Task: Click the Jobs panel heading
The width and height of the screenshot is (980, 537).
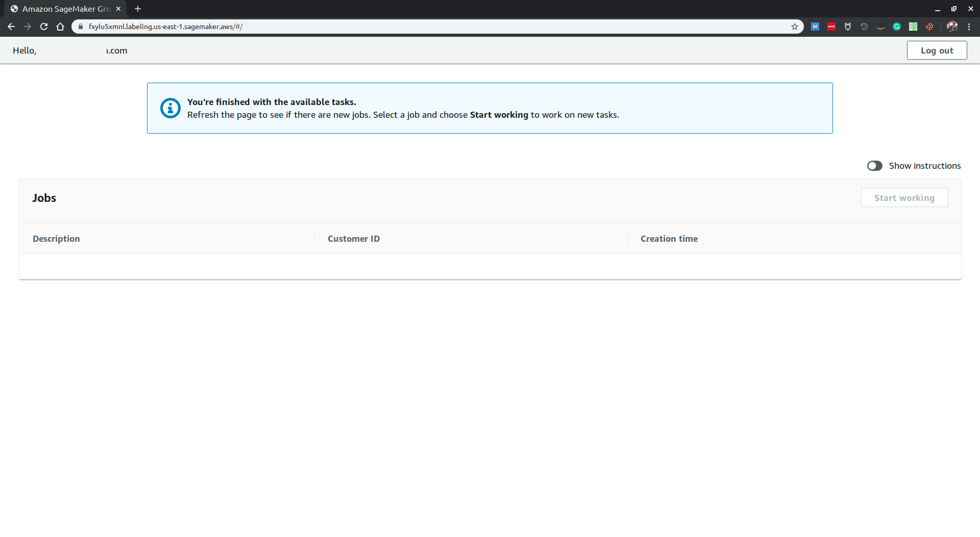Action: (x=44, y=198)
